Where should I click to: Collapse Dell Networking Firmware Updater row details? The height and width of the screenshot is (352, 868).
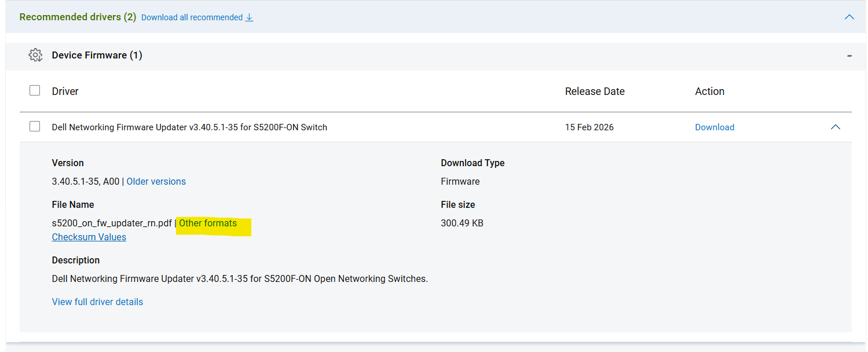[x=835, y=127]
